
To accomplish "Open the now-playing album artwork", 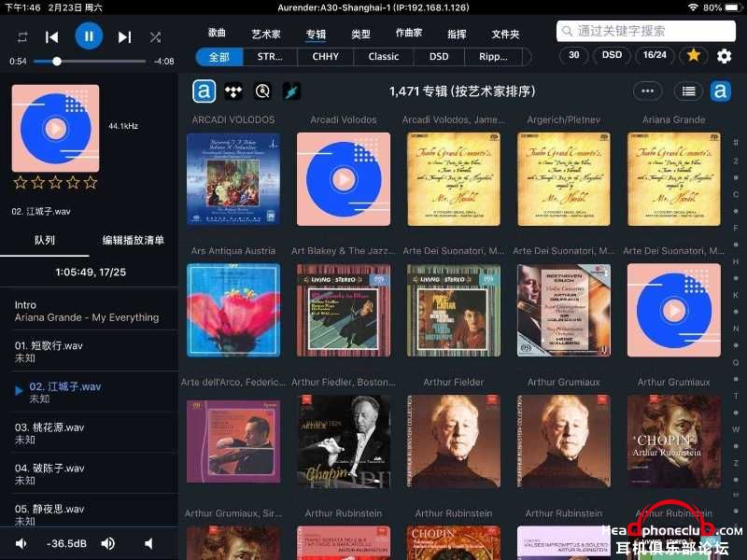I will point(56,128).
